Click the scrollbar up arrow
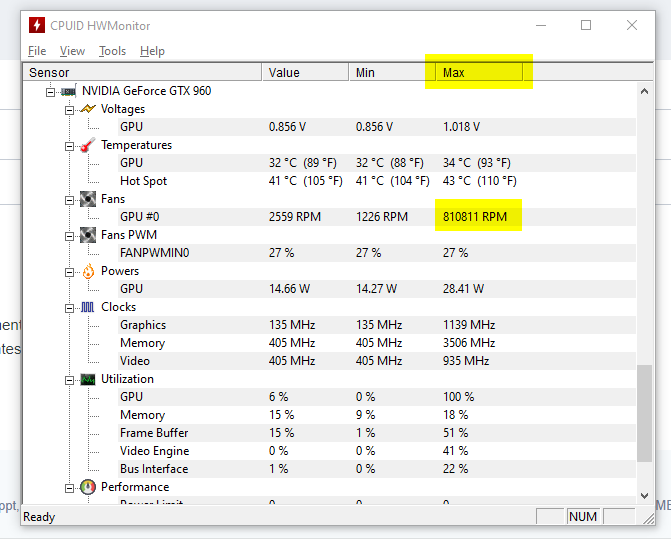671x539 pixels. click(644, 91)
